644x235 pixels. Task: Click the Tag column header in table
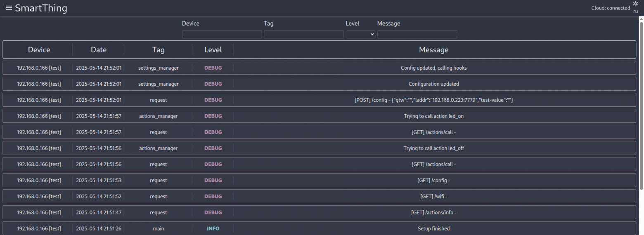(x=158, y=50)
